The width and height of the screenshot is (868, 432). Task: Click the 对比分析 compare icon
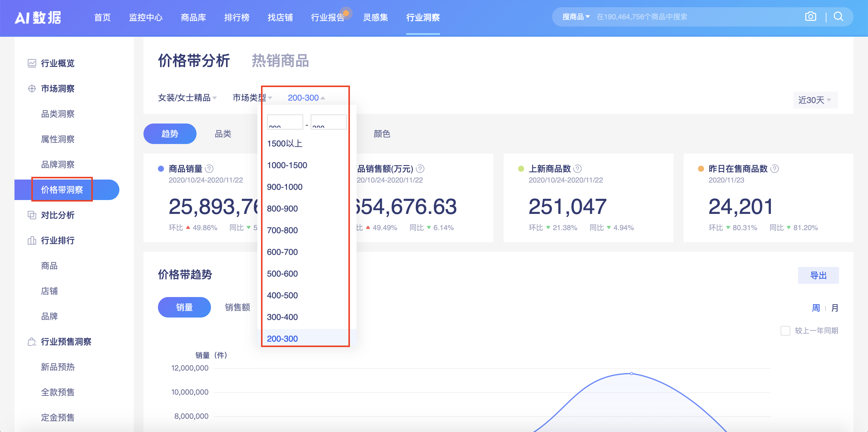point(31,215)
